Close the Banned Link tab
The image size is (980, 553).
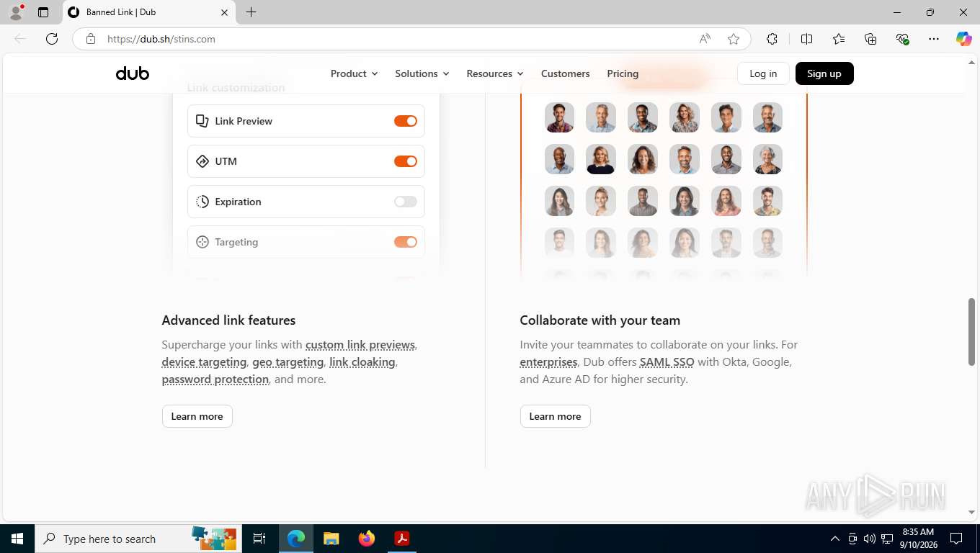(x=224, y=12)
